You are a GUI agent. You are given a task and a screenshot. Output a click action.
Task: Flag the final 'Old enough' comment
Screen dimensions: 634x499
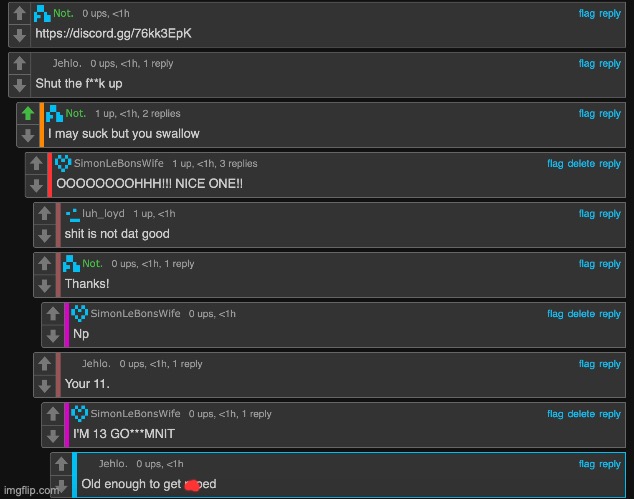(587, 464)
